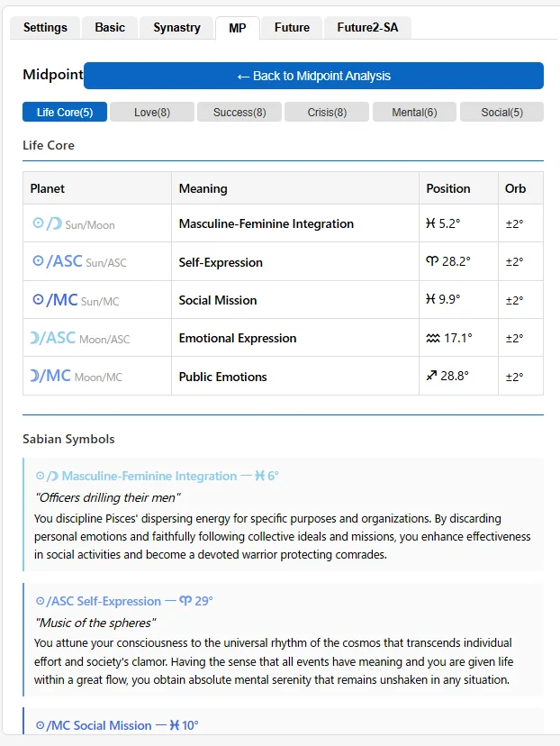
Task: Click the 'Officers drilling their men' quote
Action: 108,497
